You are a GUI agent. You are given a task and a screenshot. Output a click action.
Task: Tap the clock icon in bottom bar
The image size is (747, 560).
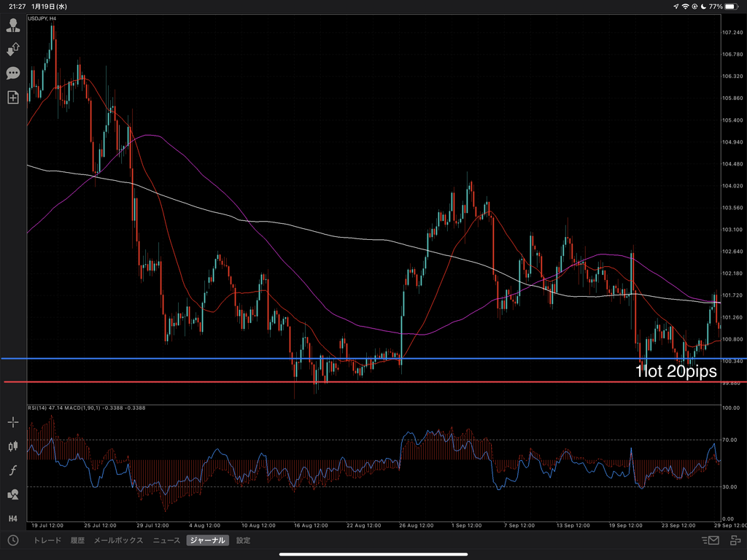pos(13,540)
